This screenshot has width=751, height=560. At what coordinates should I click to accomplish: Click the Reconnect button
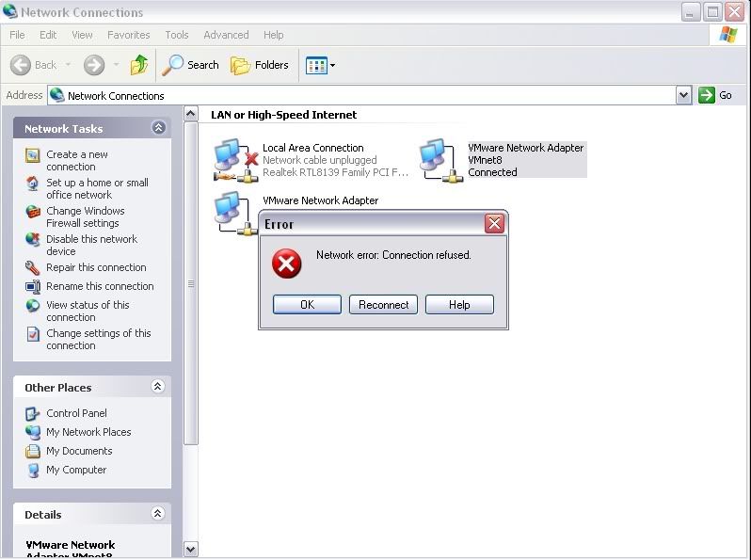[x=383, y=305]
